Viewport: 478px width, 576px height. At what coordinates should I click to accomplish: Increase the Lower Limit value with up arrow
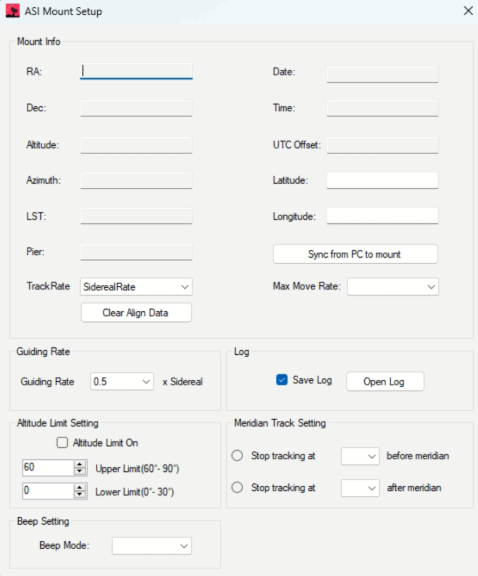pyautogui.click(x=80, y=487)
